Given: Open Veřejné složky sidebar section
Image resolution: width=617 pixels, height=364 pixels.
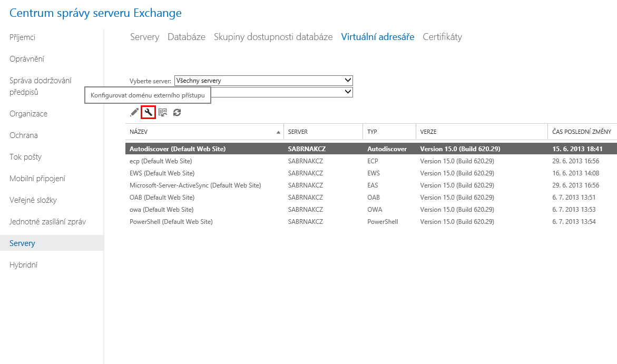Looking at the screenshot, I should tap(33, 200).
